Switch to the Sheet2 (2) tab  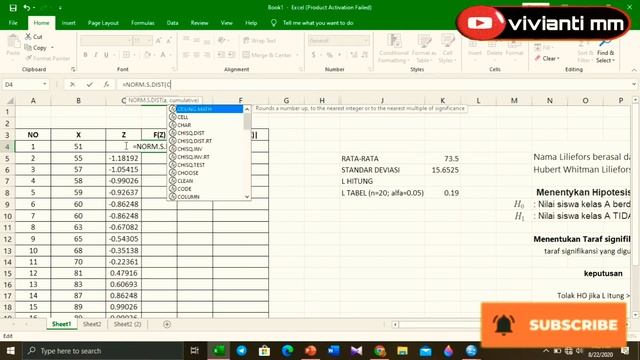127,324
